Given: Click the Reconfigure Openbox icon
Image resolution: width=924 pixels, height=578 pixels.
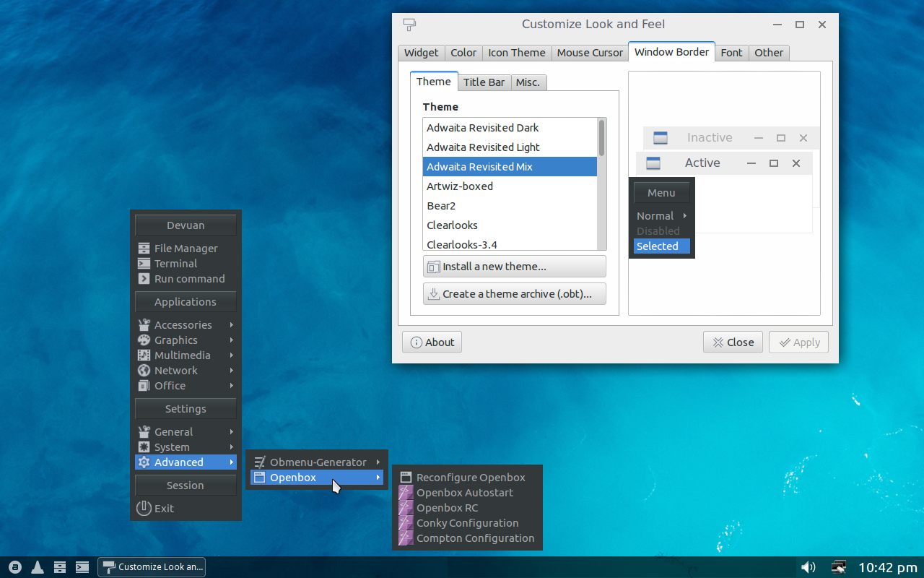Looking at the screenshot, I should 406,478.
